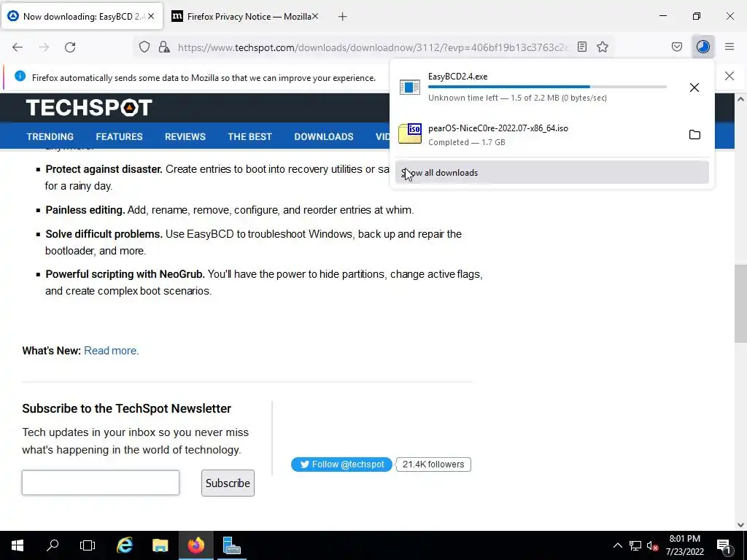This screenshot has width=747, height=560.
Task: Show hidden system tray icons
Action: (x=617, y=545)
